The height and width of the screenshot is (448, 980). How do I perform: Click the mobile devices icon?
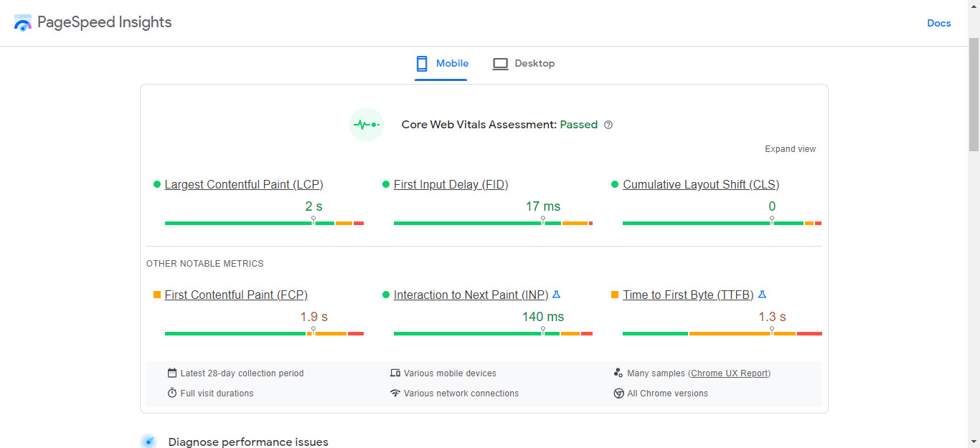[395, 373]
